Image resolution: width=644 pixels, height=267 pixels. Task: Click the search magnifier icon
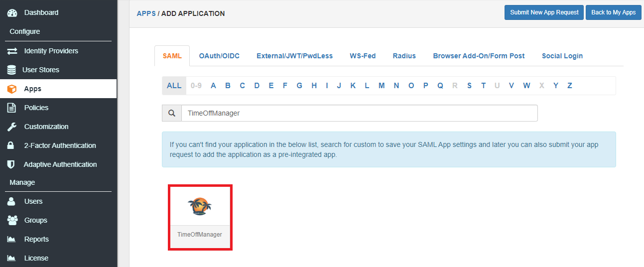[x=172, y=113]
